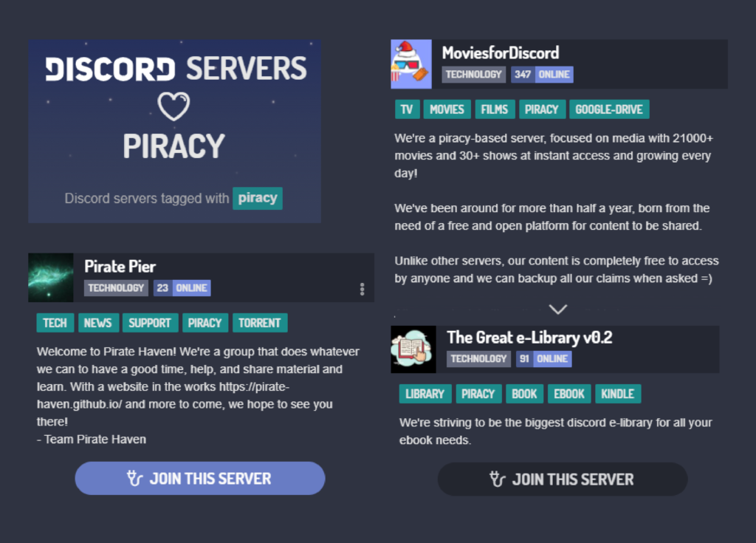
Task: Click the 347 ONLINE badge
Action: [x=542, y=75]
